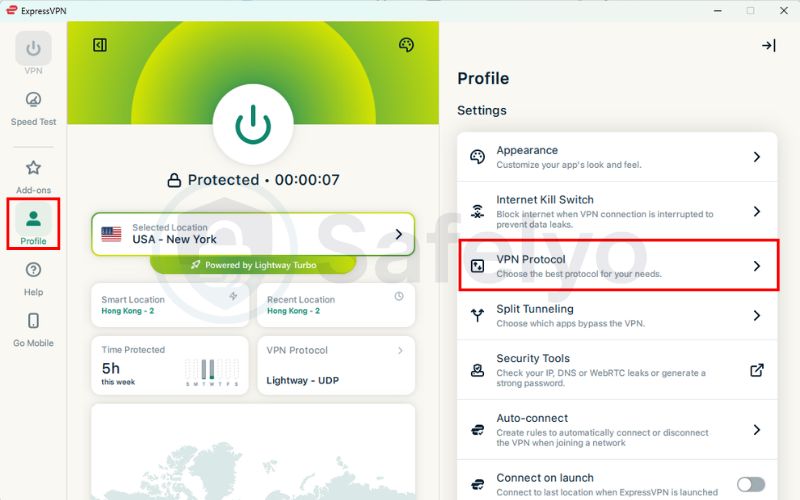Click the Split Tunneling fork icon
The width and height of the screenshot is (800, 500).
click(x=477, y=315)
